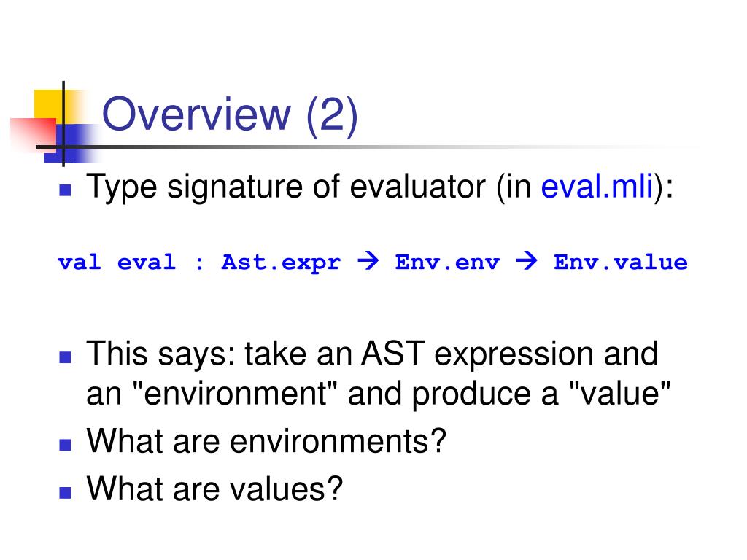This screenshot has height=560, width=747.
Task: Click the 'eval' identifier in the signature
Action: (x=147, y=262)
